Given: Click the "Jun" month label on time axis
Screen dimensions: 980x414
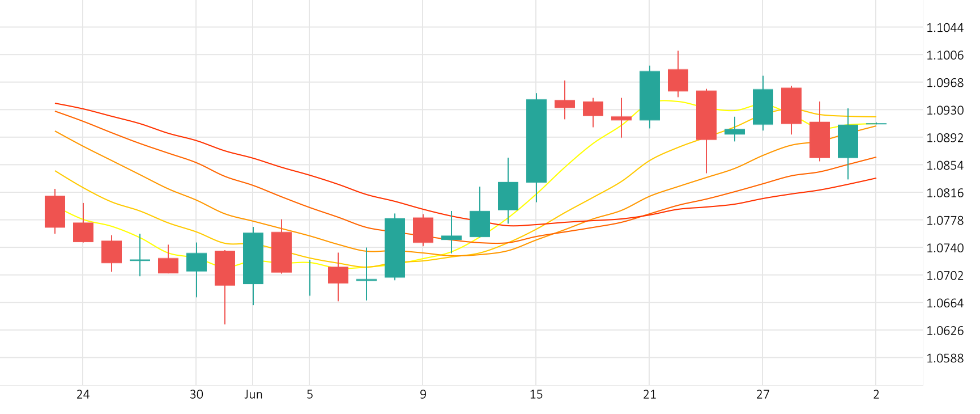Looking at the screenshot, I should click(x=253, y=395).
